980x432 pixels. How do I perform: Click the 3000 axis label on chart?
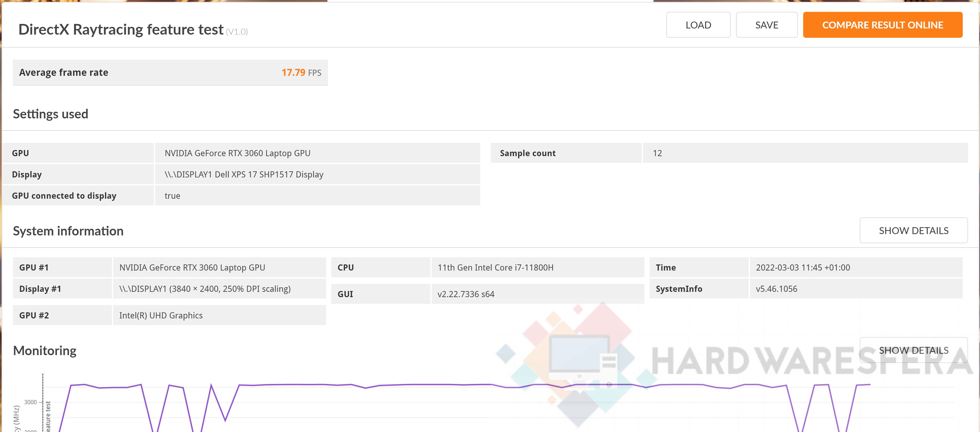[x=30, y=402]
